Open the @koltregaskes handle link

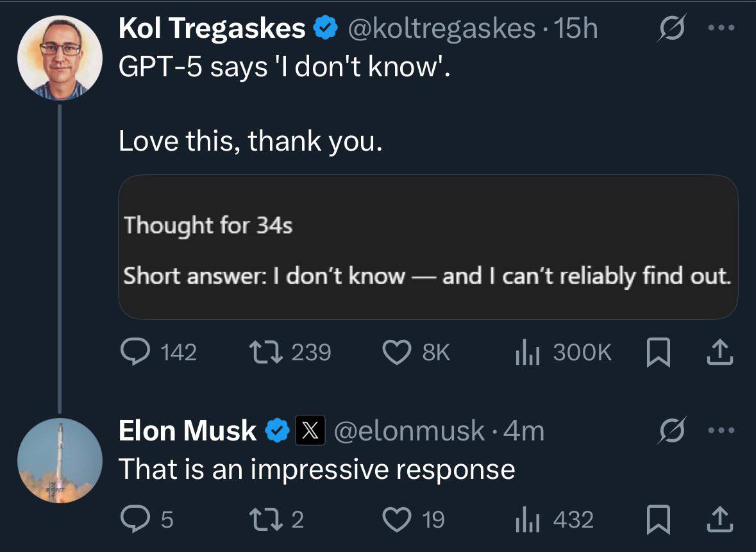(441, 28)
